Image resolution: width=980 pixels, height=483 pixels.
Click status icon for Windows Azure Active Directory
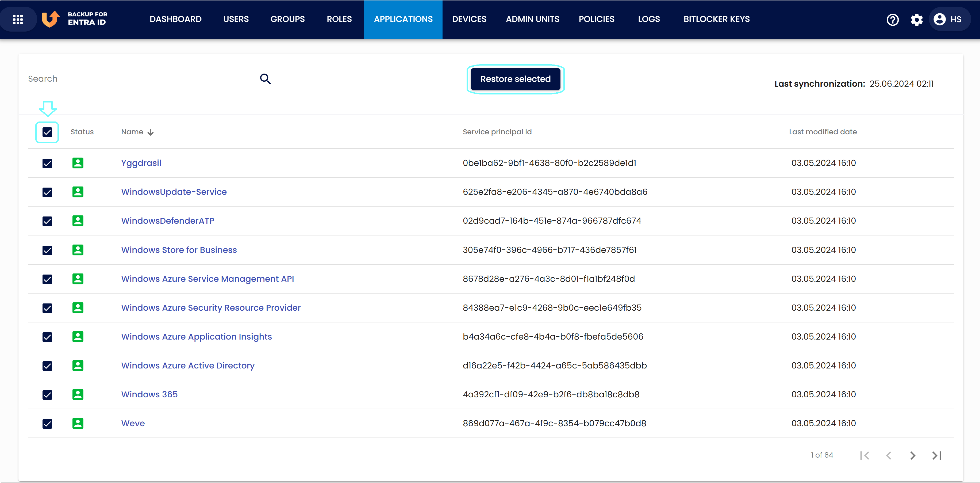78,365
